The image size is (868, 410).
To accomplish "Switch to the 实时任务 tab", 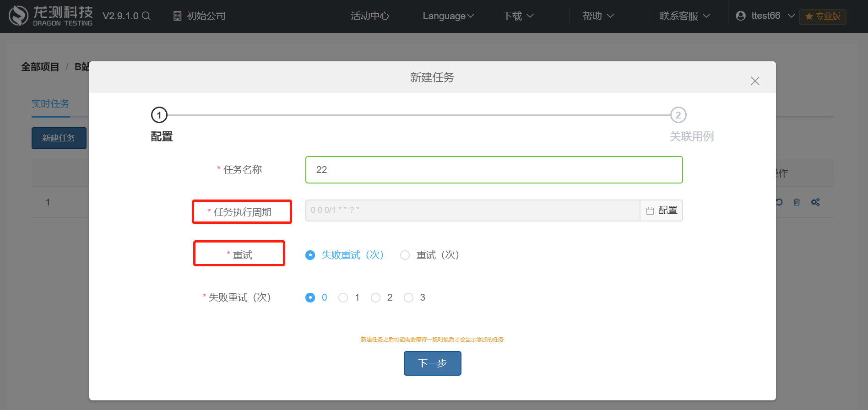I will [50, 104].
